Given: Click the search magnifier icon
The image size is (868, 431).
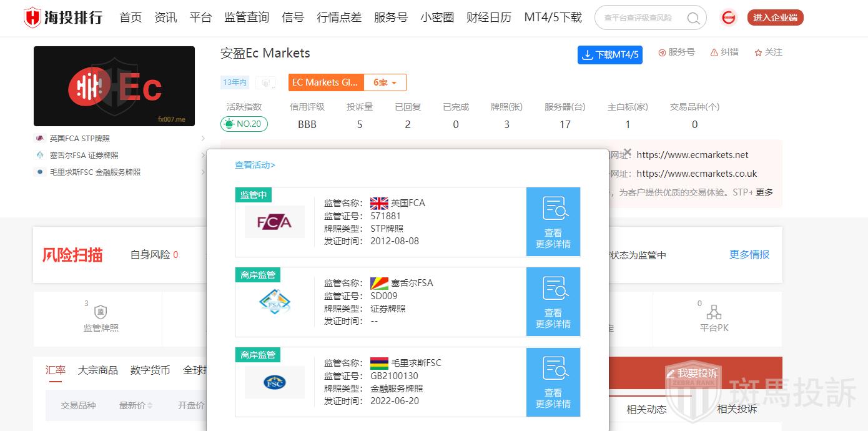Looking at the screenshot, I should click(693, 18).
